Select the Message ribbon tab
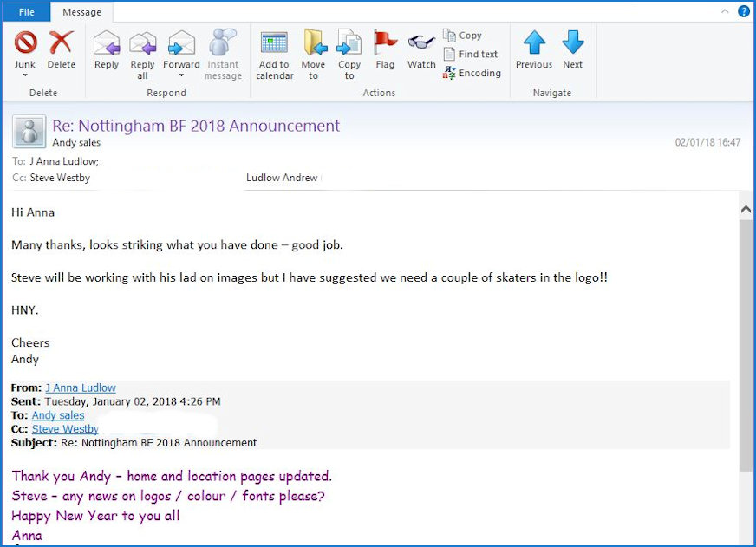Image resolution: width=756 pixels, height=547 pixels. (82, 12)
